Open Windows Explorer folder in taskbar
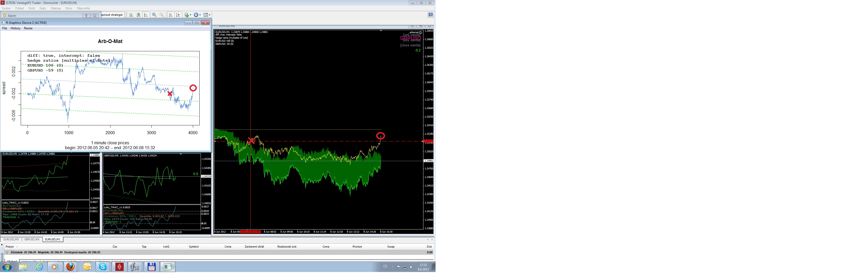 coord(23,267)
